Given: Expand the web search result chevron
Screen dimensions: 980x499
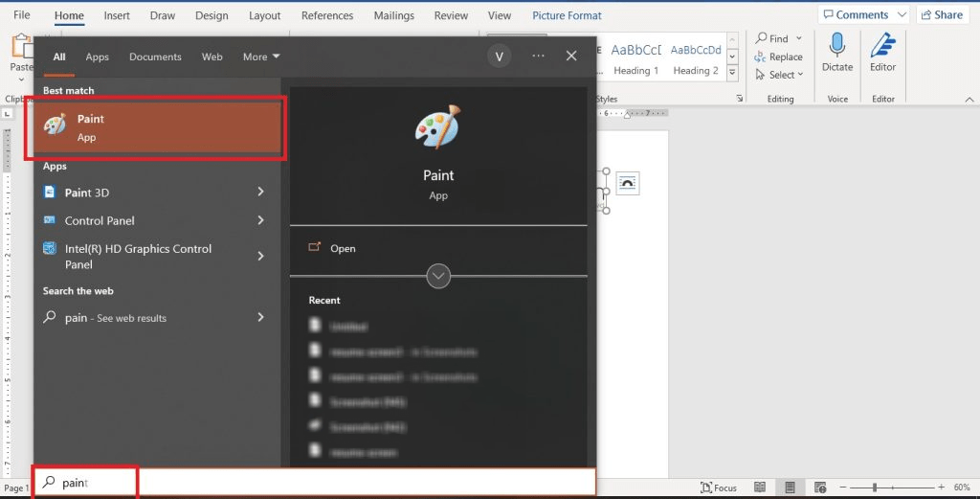Looking at the screenshot, I should pos(260,317).
